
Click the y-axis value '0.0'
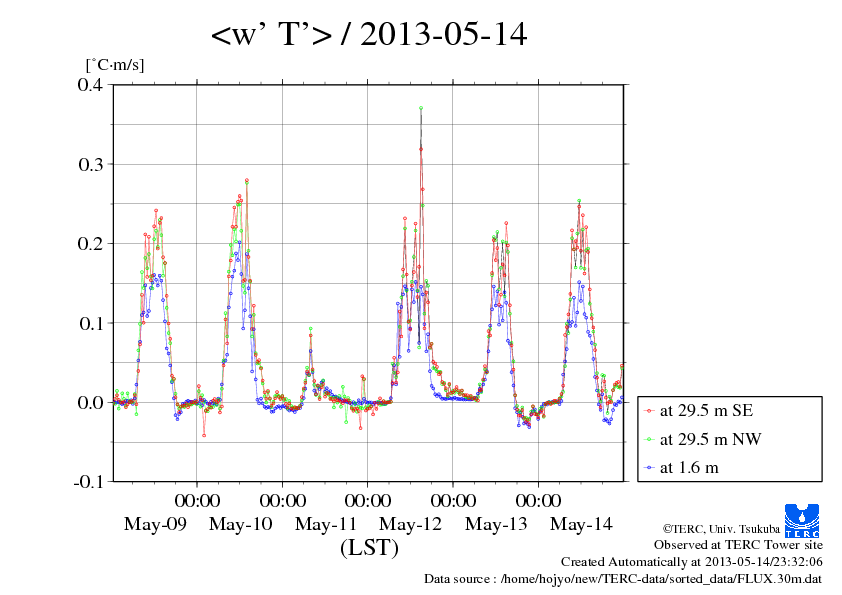[x=90, y=402]
